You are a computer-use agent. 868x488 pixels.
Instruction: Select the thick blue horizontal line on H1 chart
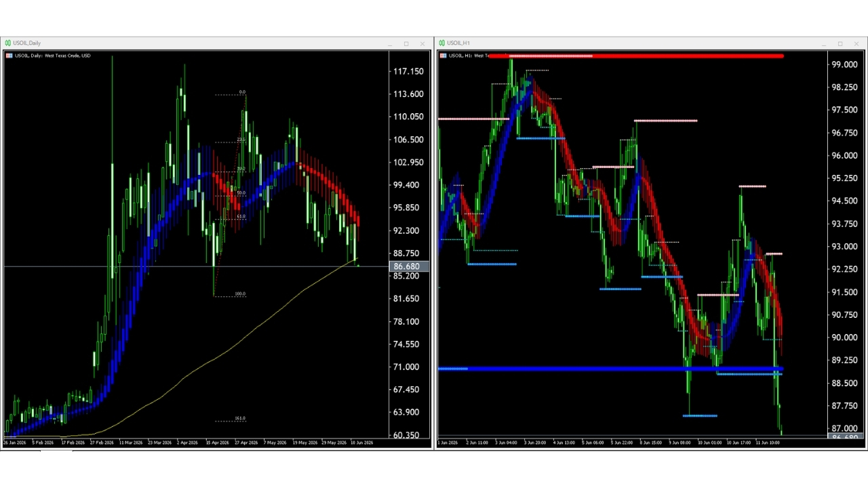610,369
